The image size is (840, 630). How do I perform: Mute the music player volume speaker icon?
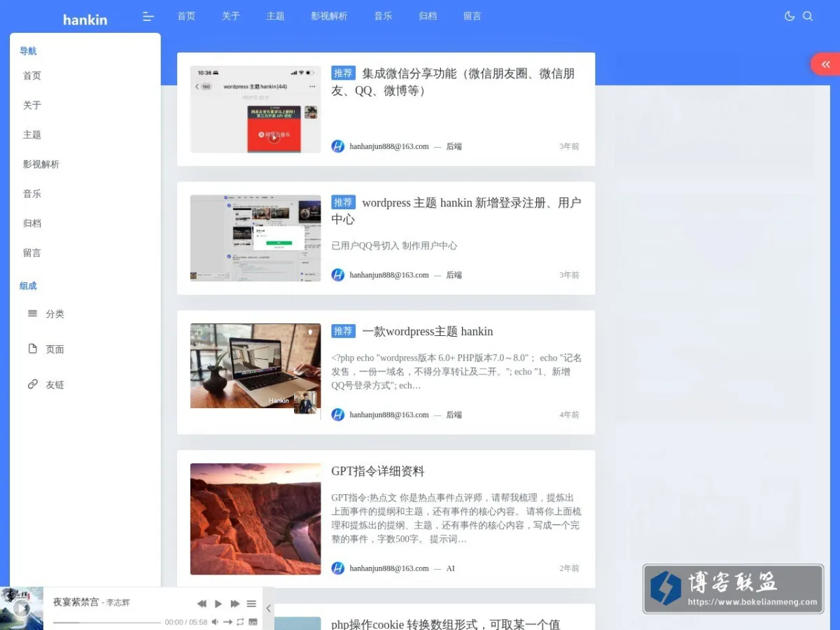point(216,622)
